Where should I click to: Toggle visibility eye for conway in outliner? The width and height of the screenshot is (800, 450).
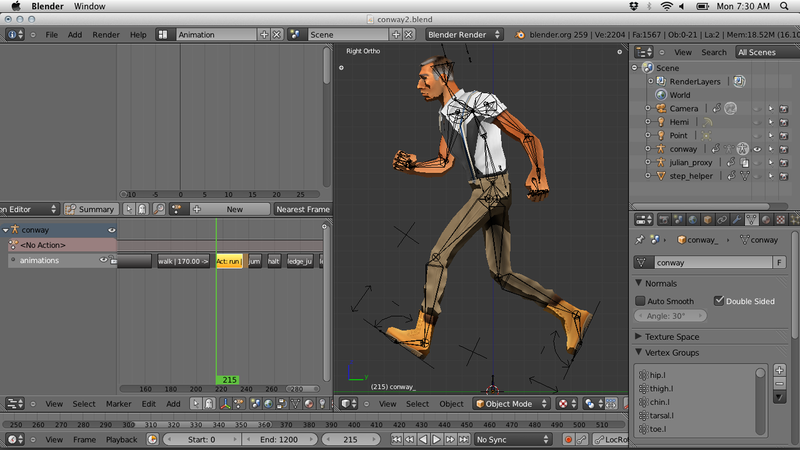[758, 149]
